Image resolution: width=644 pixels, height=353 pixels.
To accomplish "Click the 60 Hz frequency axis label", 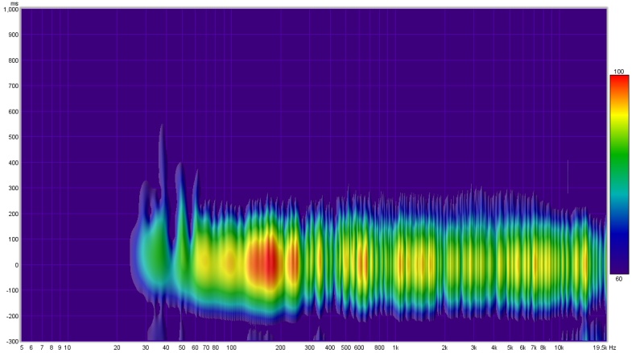I will click(x=195, y=347).
